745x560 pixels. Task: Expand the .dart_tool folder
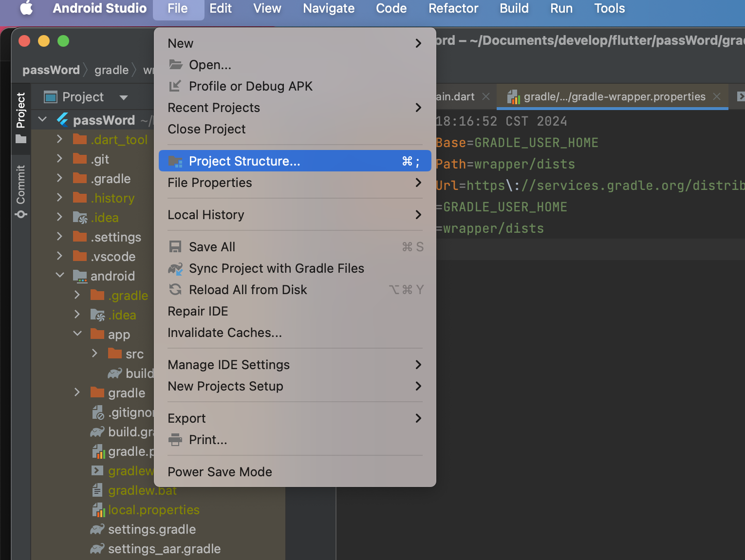point(59,139)
